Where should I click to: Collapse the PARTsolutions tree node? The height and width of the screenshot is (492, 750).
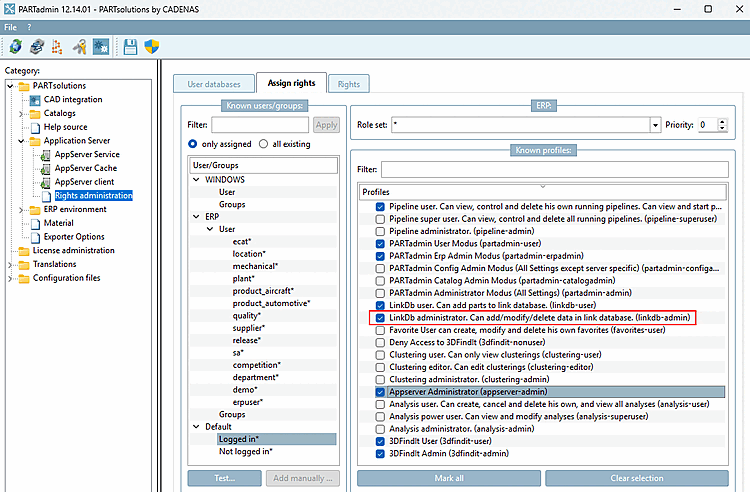(10, 86)
